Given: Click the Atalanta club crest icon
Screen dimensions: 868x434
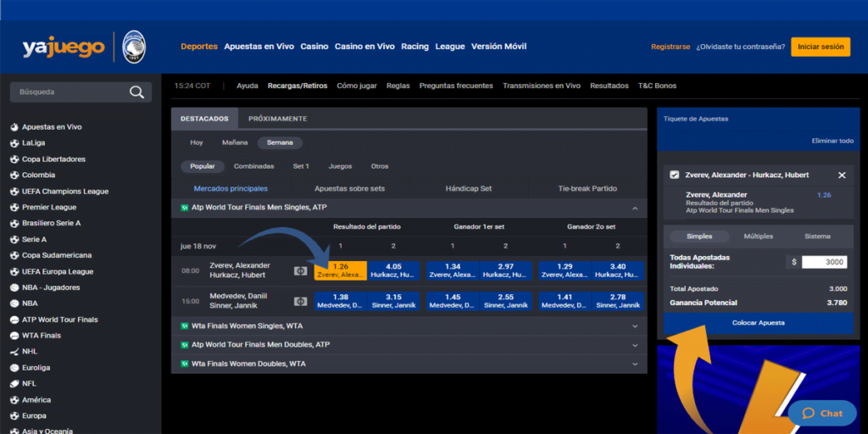Looking at the screenshot, I should point(134,47).
